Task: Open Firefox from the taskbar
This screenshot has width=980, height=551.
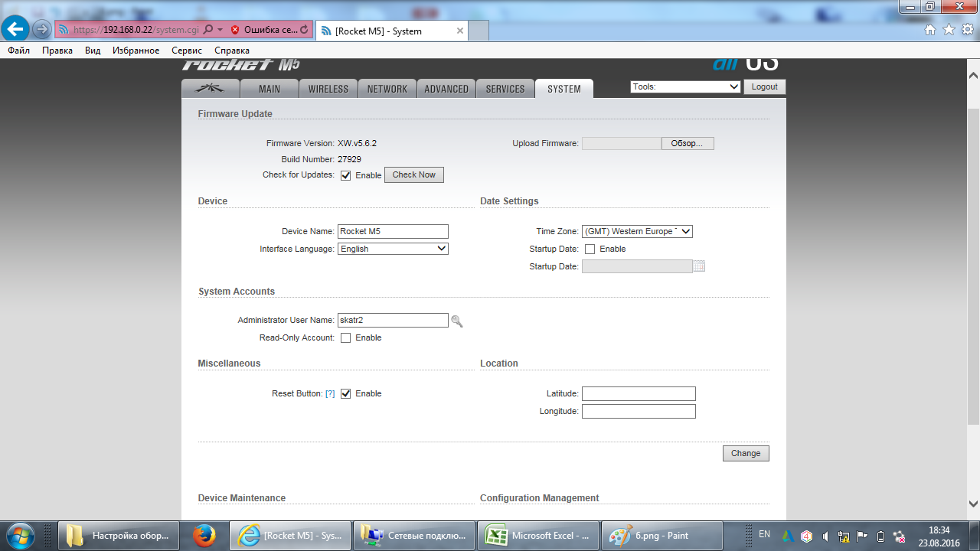Action: click(204, 536)
